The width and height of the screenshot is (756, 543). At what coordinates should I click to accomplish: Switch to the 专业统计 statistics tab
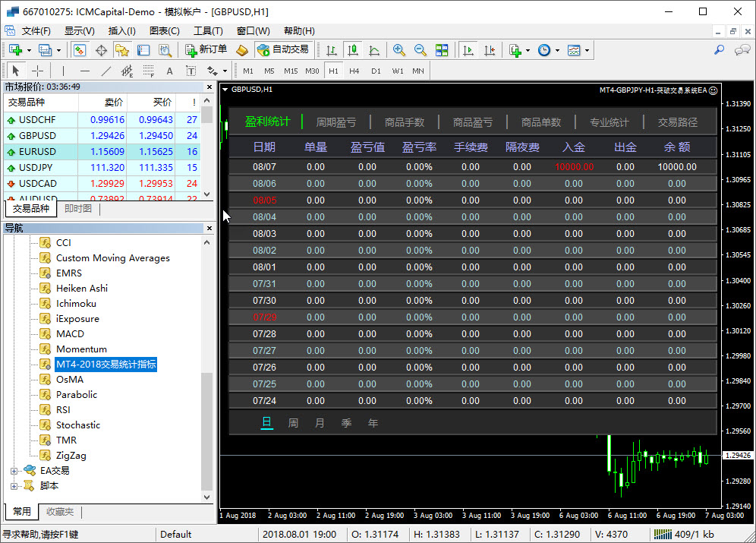[610, 122]
